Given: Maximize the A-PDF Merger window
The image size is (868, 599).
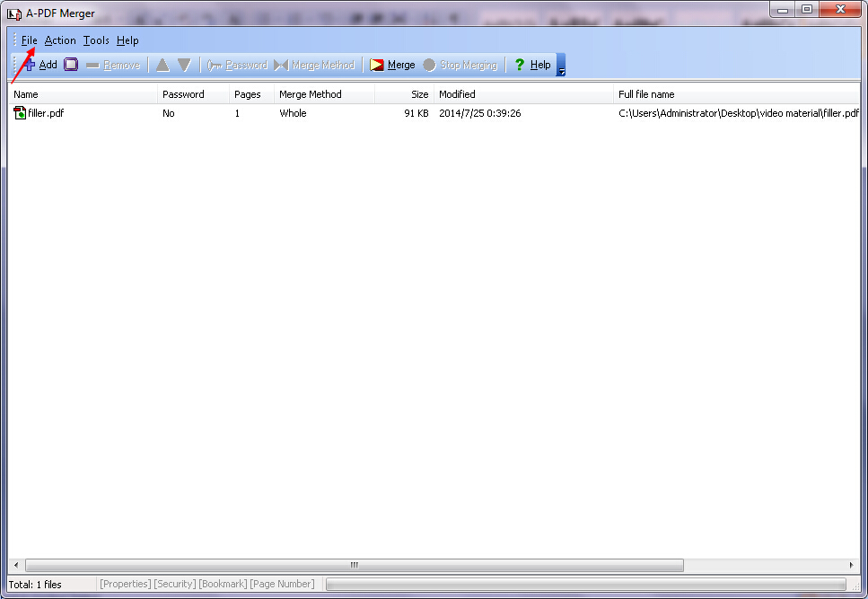Looking at the screenshot, I should tap(807, 9).
